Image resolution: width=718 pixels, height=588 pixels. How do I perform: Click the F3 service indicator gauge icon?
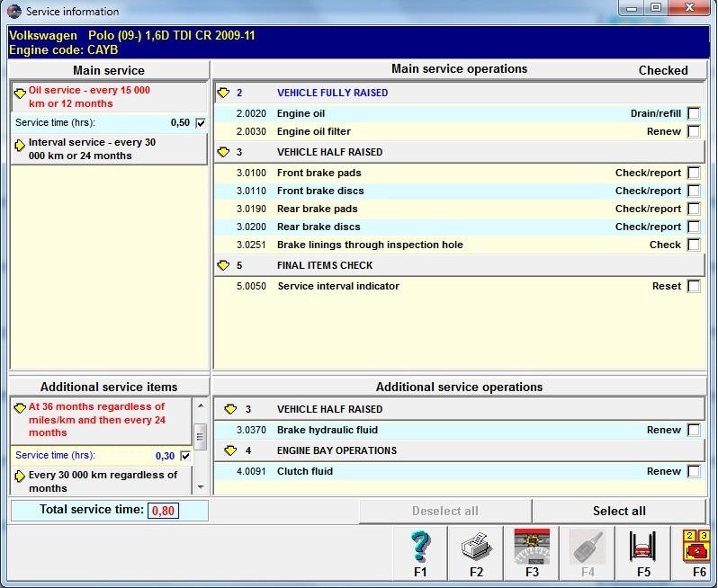[532, 546]
